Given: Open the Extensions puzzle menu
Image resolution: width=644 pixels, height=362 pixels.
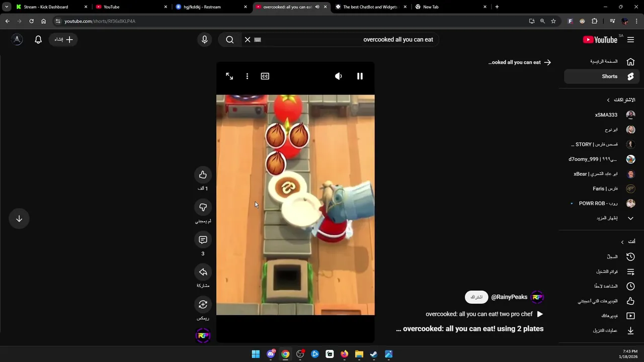Looking at the screenshot, I should pyautogui.click(x=594, y=21).
